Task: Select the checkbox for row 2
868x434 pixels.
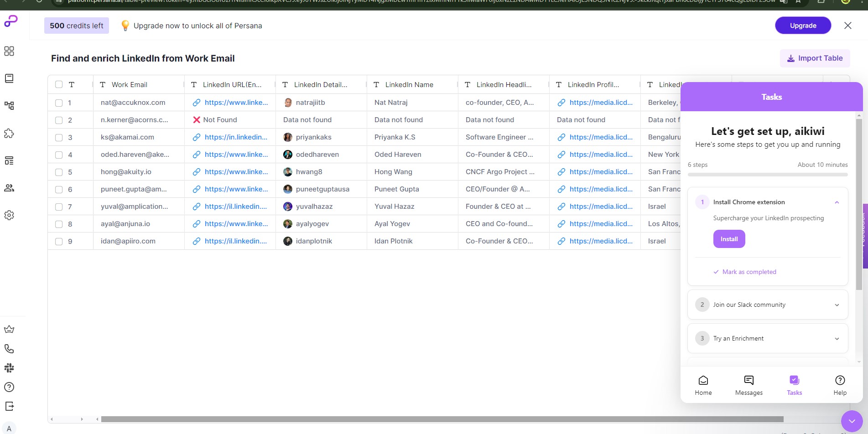Action: point(59,120)
